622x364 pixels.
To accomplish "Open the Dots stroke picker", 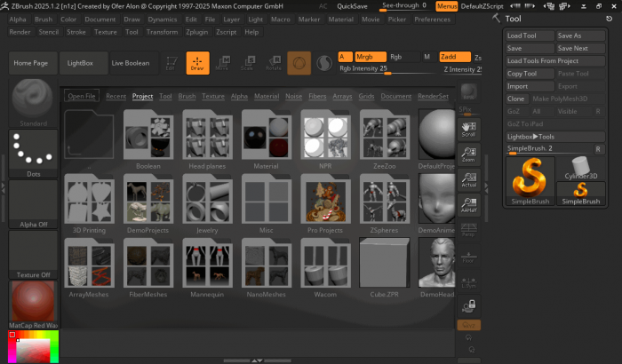I will click(33, 154).
